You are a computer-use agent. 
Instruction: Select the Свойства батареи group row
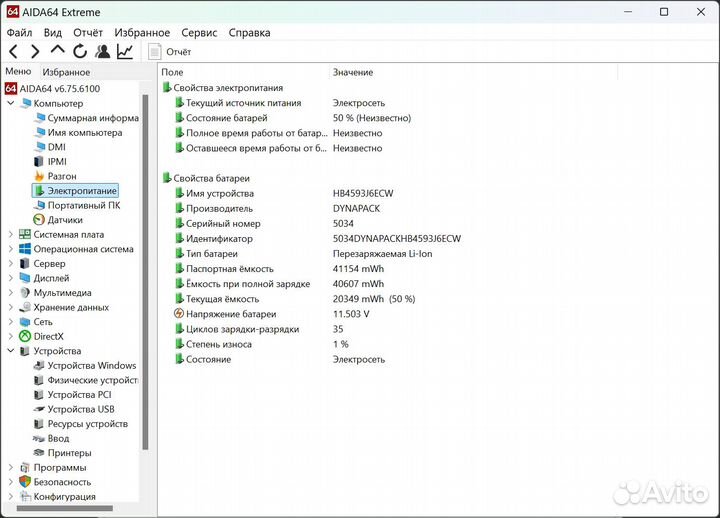click(x=207, y=178)
